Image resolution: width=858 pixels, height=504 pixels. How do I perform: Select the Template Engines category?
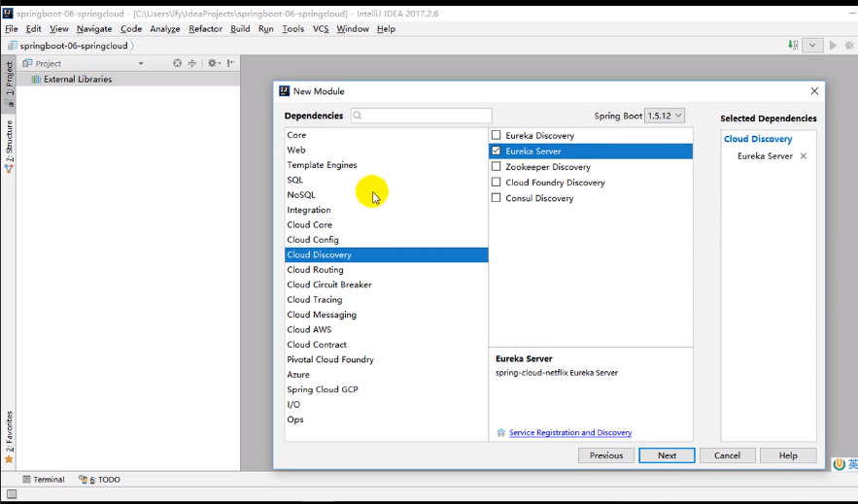(x=387, y=164)
